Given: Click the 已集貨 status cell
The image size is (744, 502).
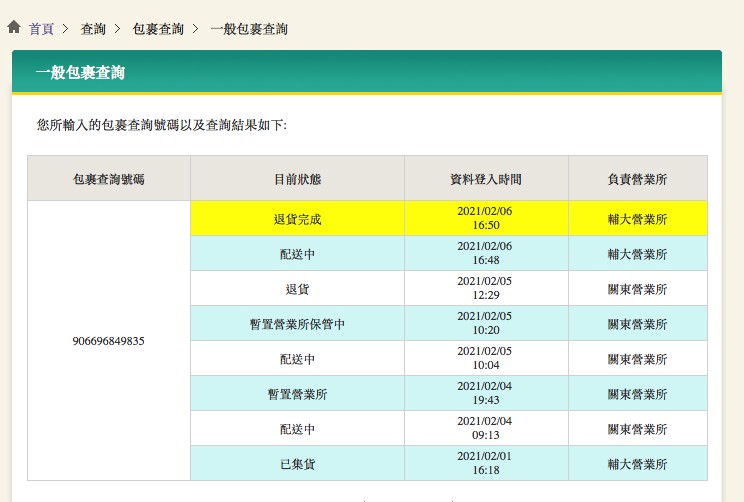Looking at the screenshot, I should pos(298,464).
